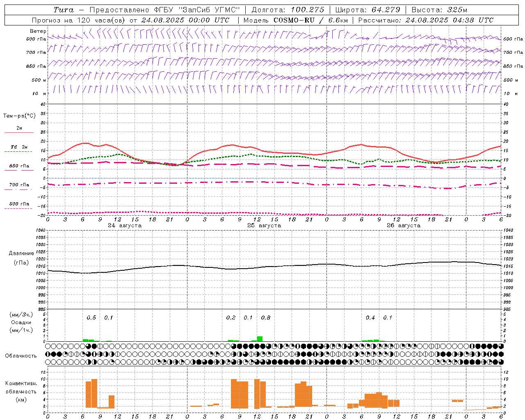Click the "1040" top pressure axis value on left

tap(40, 231)
